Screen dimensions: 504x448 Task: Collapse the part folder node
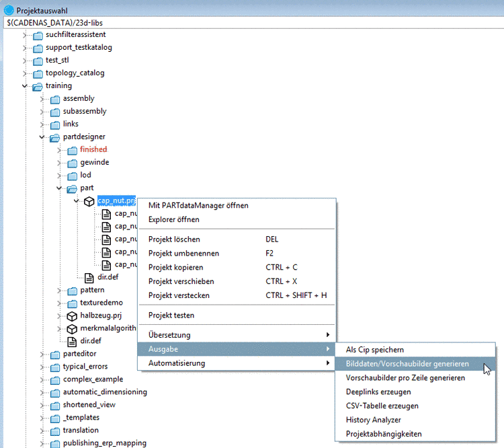click(59, 188)
